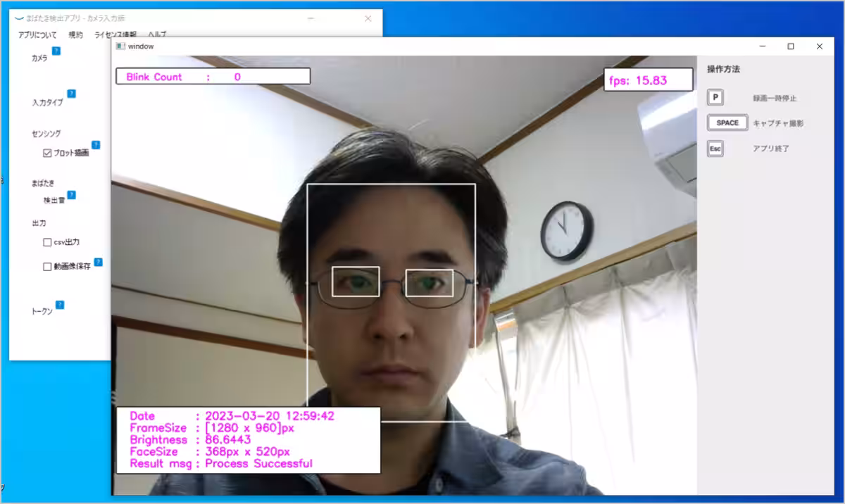Open the help tooltip for 入力タイプ

pos(71,94)
